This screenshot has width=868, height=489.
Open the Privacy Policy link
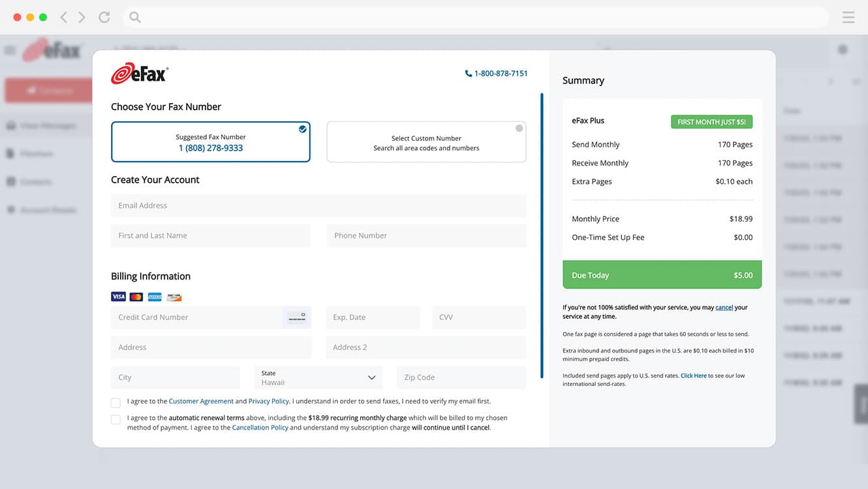pyautogui.click(x=268, y=401)
